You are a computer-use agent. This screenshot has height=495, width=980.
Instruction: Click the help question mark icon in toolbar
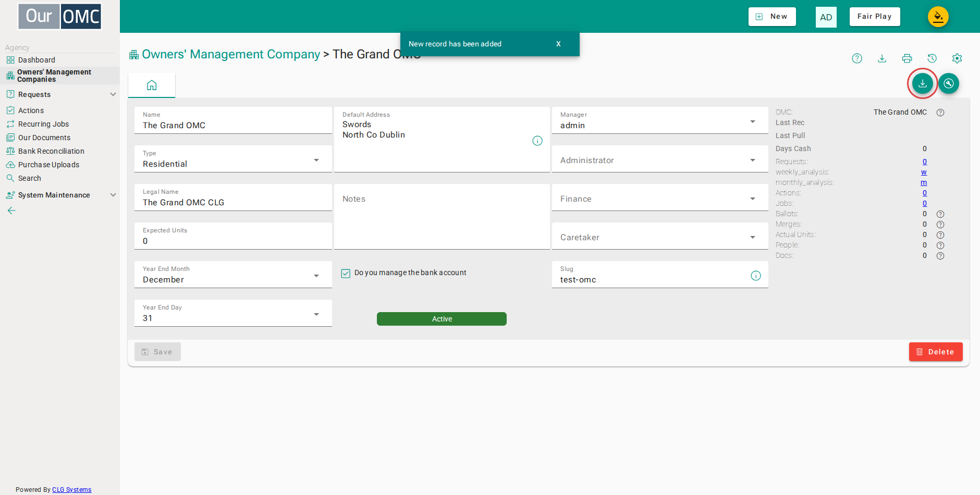857,58
